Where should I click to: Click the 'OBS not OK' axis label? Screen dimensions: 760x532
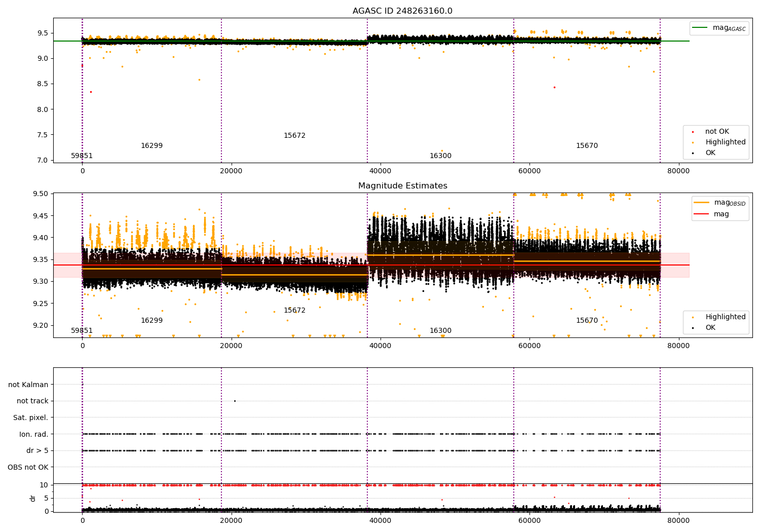[28, 467]
